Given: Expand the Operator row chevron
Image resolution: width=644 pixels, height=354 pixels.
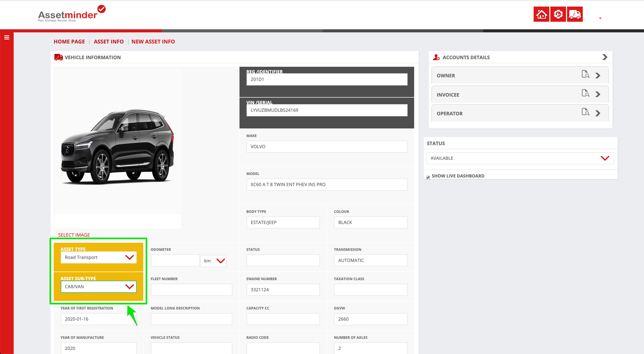Looking at the screenshot, I should (598, 113).
